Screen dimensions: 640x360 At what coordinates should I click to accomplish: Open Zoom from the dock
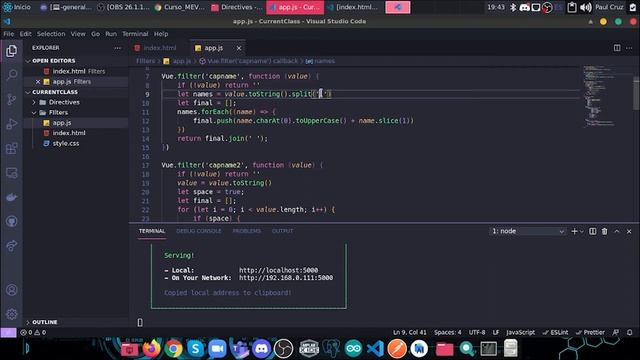coord(218,349)
